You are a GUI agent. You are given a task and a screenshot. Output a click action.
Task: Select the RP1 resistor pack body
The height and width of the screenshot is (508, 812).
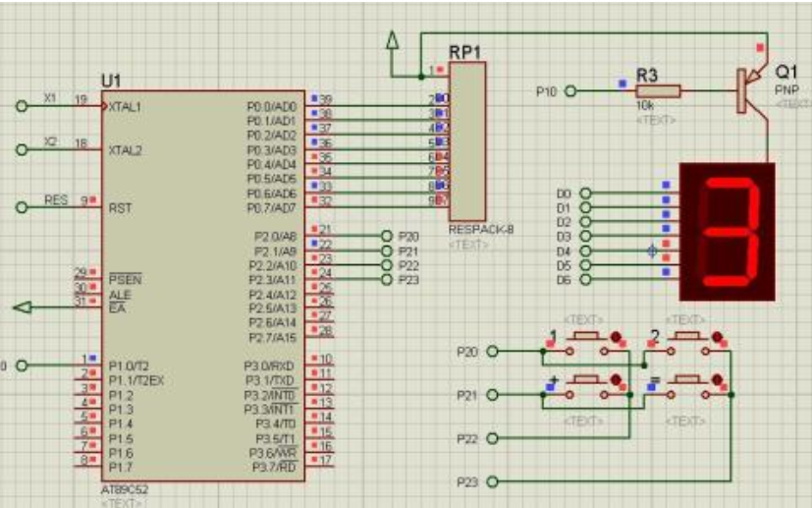click(x=467, y=141)
